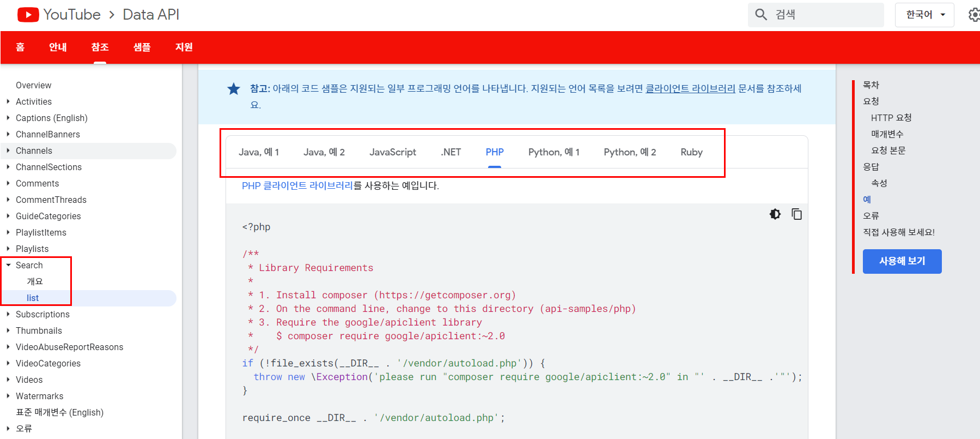Expand the Activities section arrow

point(8,101)
